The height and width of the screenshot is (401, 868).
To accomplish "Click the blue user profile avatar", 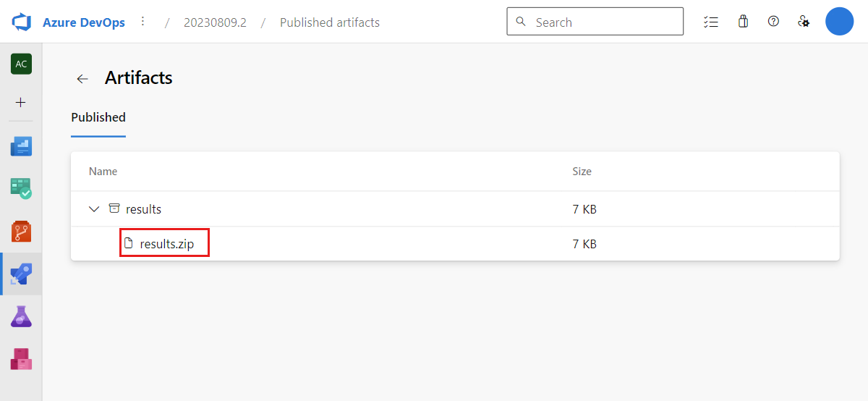I will click(x=840, y=22).
